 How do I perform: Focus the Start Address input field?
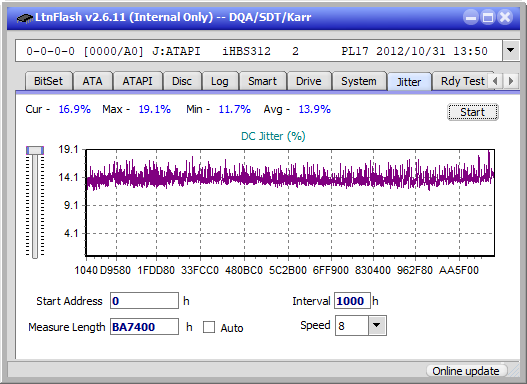144,301
